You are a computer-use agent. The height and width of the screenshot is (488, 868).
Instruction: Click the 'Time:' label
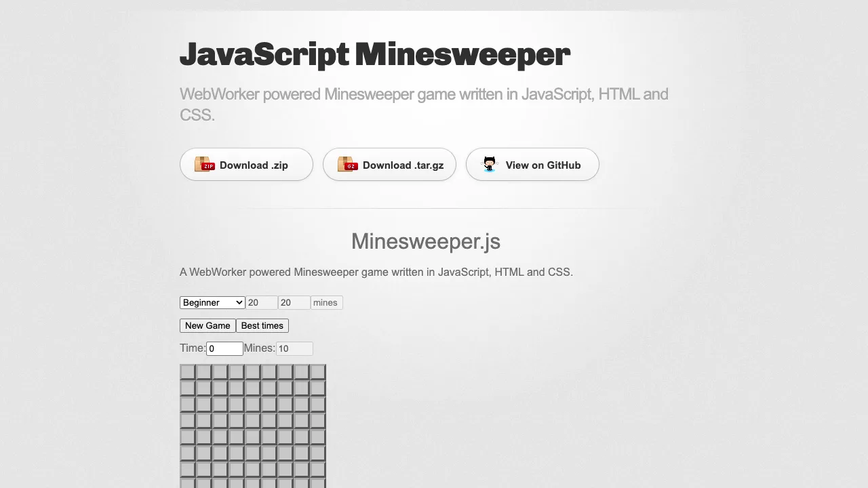tap(193, 348)
